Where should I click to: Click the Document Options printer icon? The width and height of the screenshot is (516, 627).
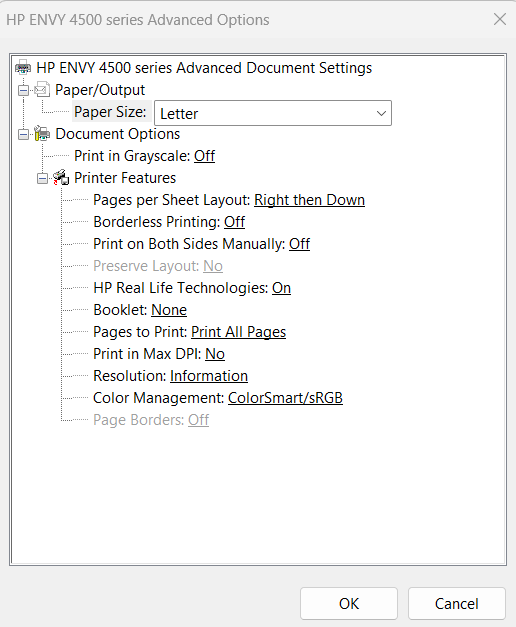click(x=42, y=134)
